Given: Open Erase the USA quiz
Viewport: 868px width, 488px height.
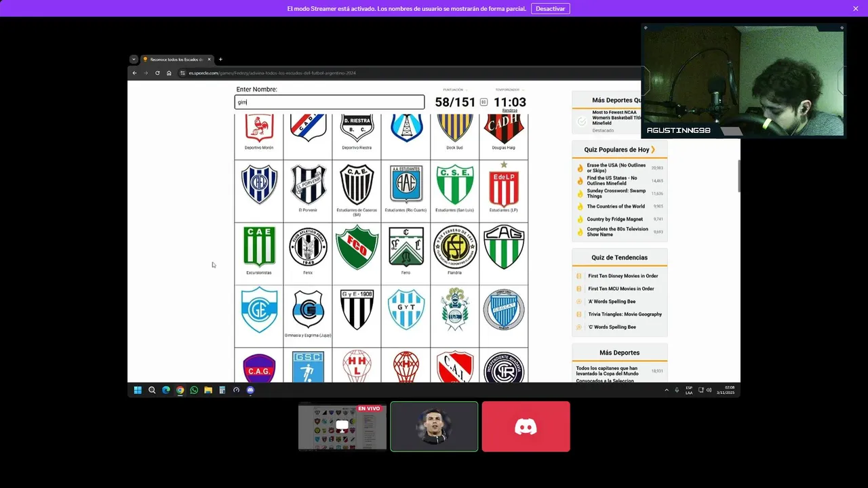Looking at the screenshot, I should pos(616,167).
